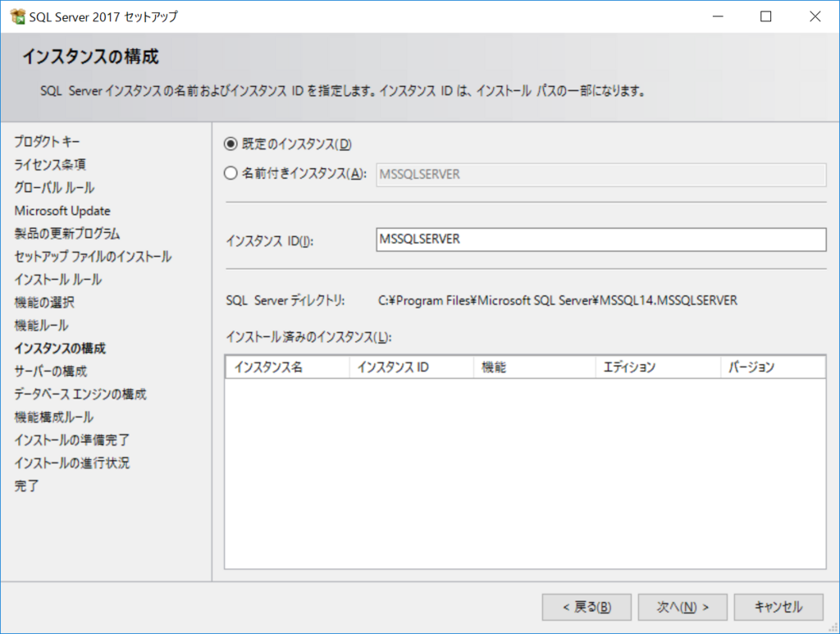Click the インスタンス ID column header

tap(412, 367)
